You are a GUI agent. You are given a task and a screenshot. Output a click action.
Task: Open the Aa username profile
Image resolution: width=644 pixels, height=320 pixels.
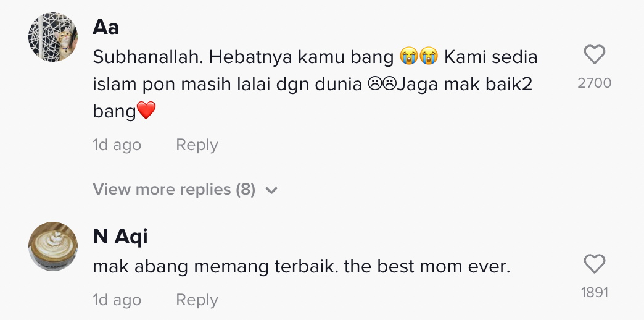105,27
